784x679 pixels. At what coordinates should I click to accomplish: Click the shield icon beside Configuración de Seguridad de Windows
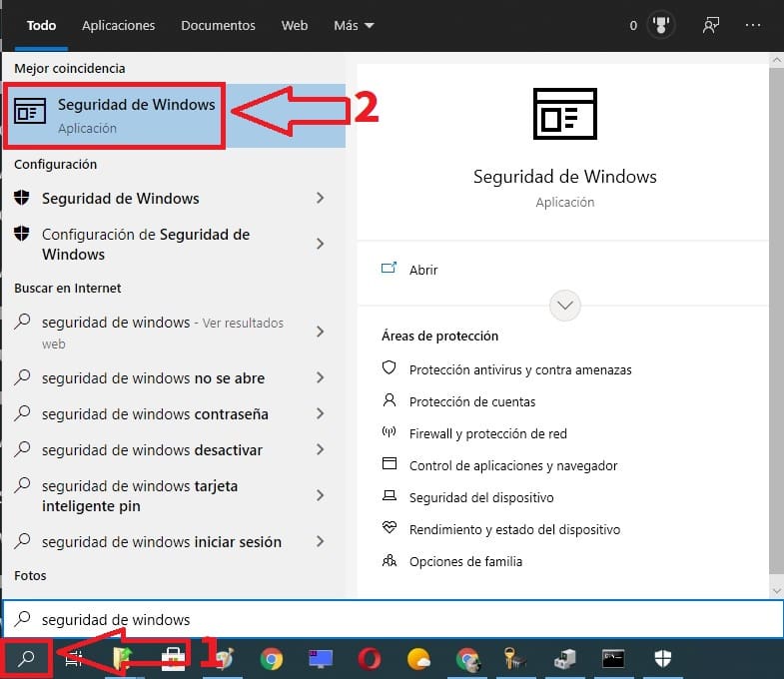[x=22, y=234]
